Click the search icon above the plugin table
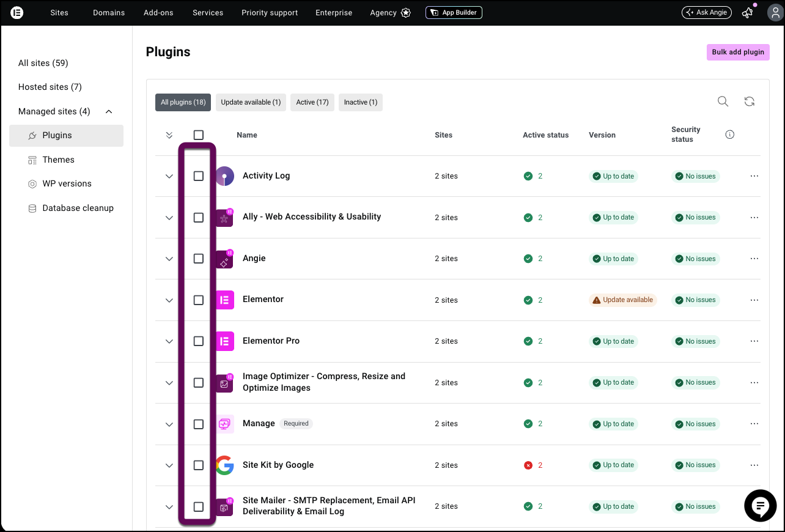 coord(723,102)
